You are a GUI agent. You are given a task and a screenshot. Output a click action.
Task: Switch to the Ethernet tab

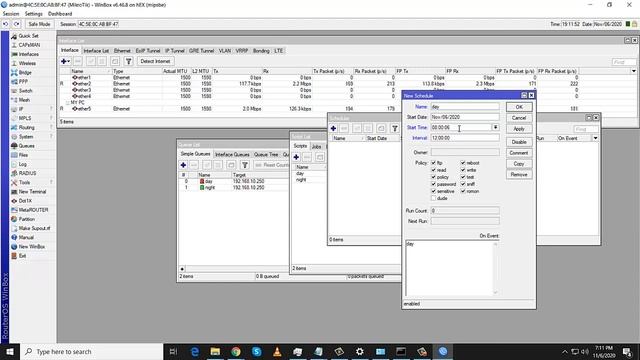coord(122,51)
